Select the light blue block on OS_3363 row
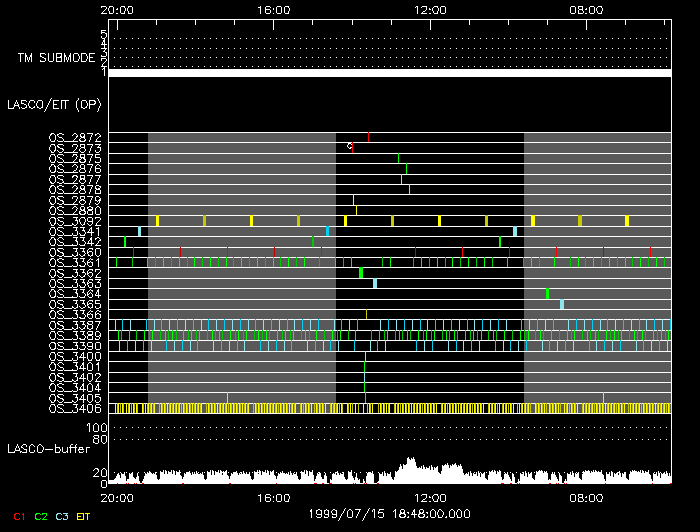The height and width of the screenshot is (532, 700). 375,283
